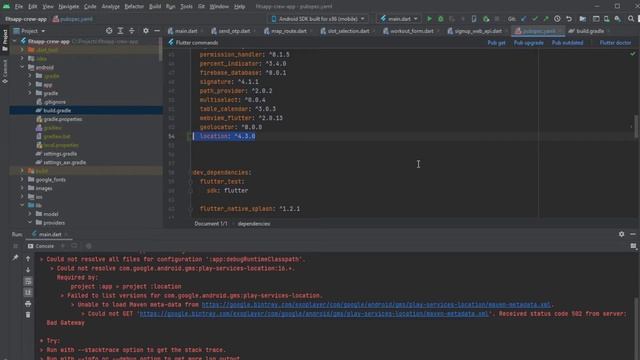Open Project panel gear options
The image size is (640, 360).
tap(146, 31)
